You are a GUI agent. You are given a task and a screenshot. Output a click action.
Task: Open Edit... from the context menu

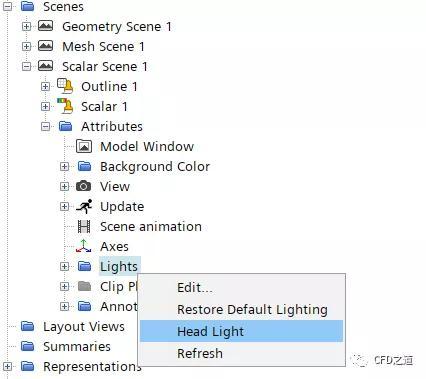195,287
